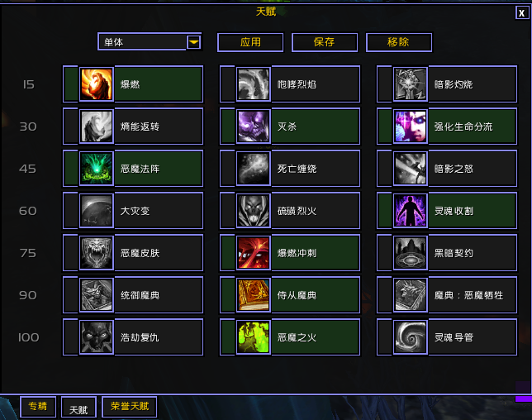Click the 灭杀 purple skull icon
Screen dimensions: 532x420
click(254, 126)
